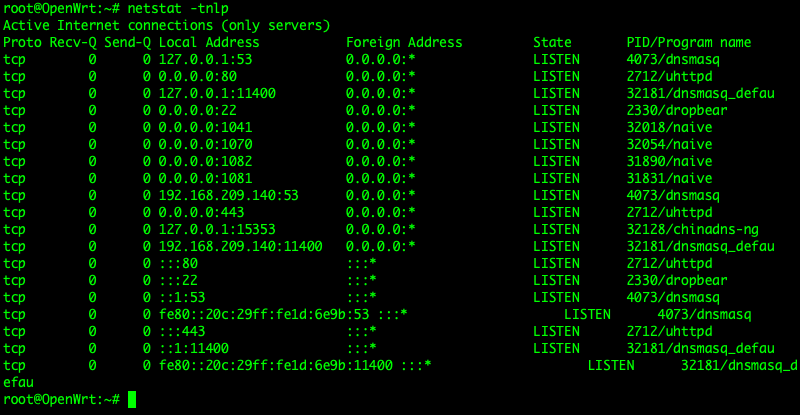The width and height of the screenshot is (800, 415).
Task: Click the local address 0.0.0.0:1041
Action: click(x=205, y=127)
